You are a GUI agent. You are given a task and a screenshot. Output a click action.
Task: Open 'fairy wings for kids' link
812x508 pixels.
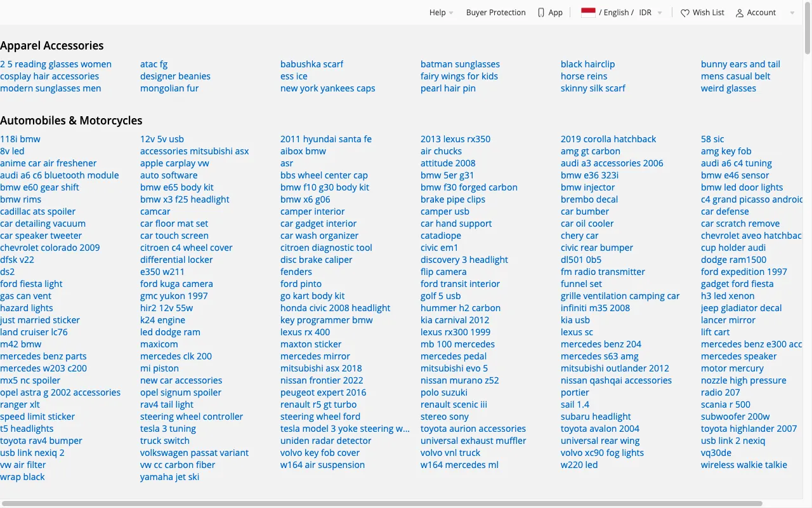pos(459,76)
